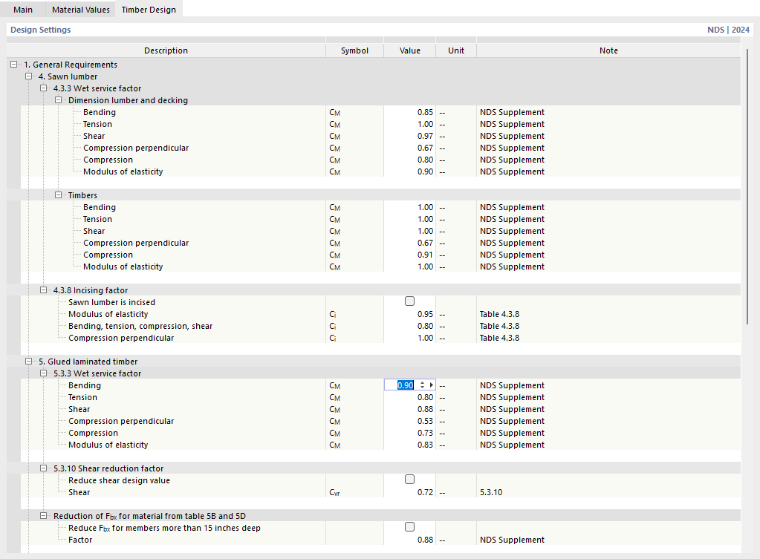Select Timbers Compression value 0.91
This screenshot has width=760, height=559.
(425, 255)
